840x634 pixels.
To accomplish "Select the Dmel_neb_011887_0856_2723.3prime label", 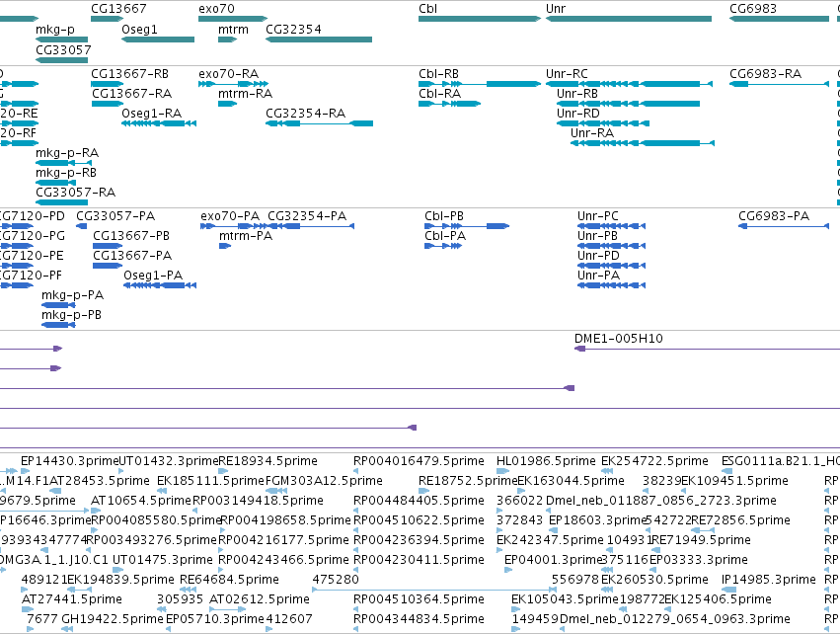I will pos(660,501).
